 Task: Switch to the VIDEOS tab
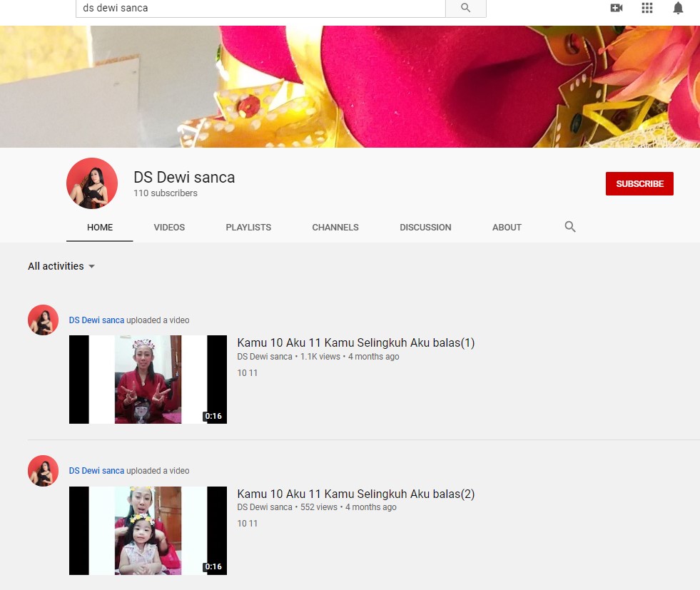(169, 227)
